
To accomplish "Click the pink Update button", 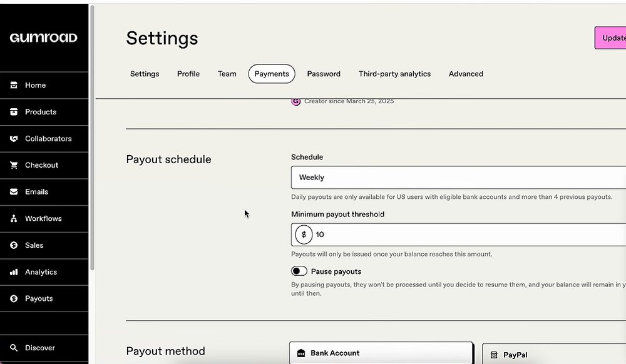I will 610,38.
